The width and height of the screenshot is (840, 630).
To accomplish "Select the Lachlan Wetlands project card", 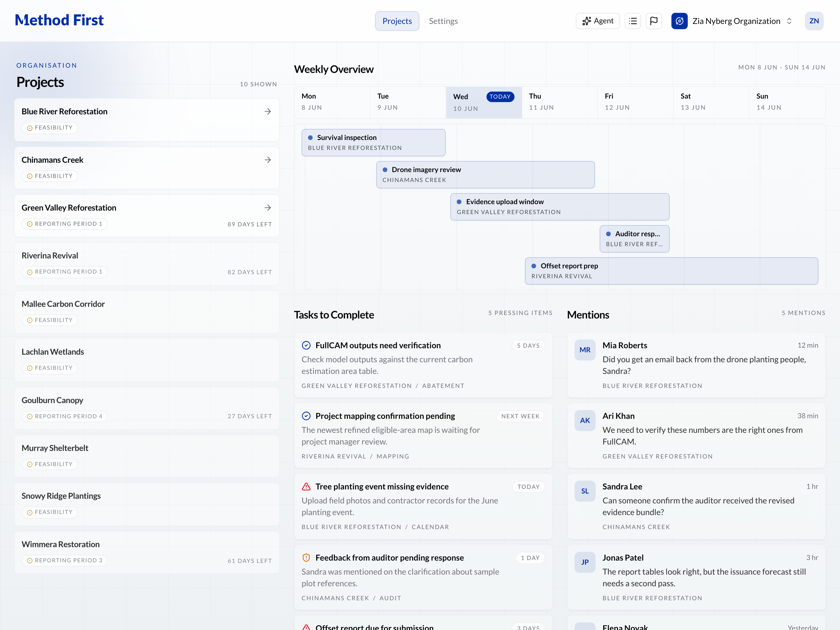I will [x=147, y=360].
